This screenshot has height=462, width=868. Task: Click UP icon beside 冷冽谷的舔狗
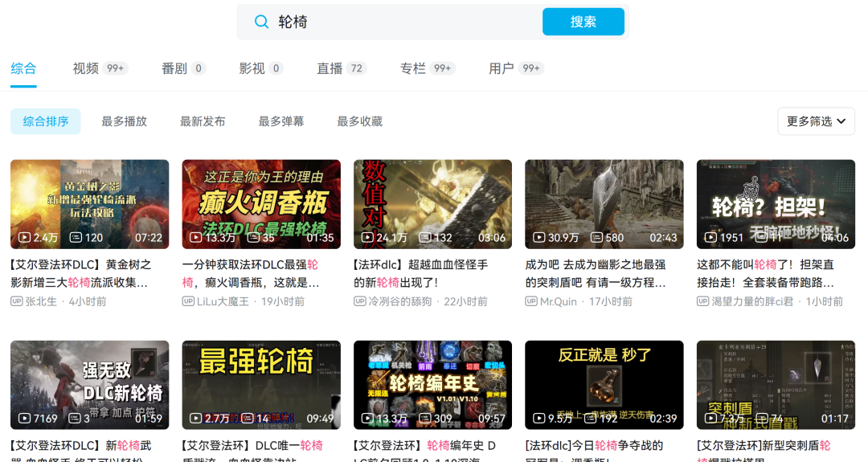(x=360, y=301)
